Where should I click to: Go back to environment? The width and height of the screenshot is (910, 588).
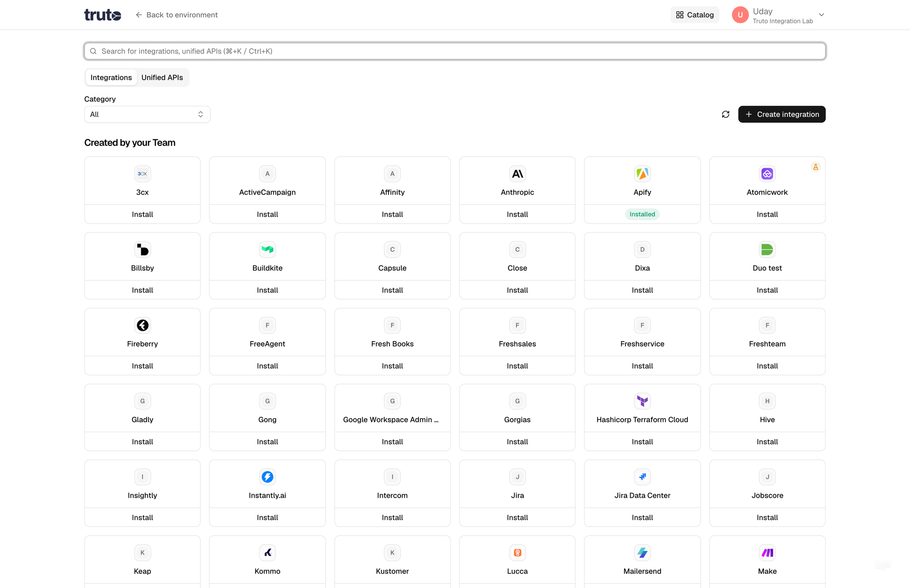tap(177, 15)
